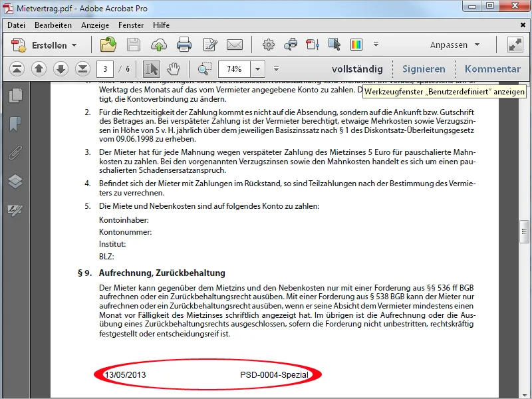Screen dimensions: 532x399
Task: Click the Institut: line
Action: click(112, 244)
